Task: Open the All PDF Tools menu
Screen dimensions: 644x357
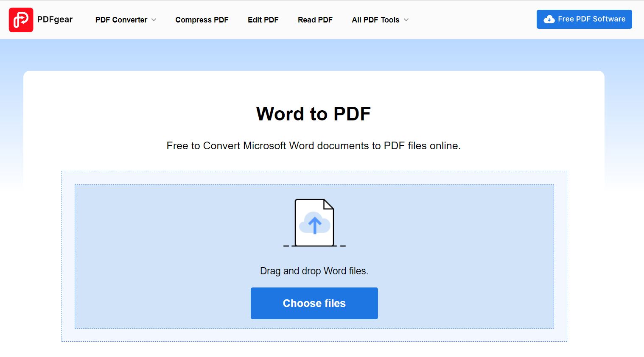Action: pos(375,20)
